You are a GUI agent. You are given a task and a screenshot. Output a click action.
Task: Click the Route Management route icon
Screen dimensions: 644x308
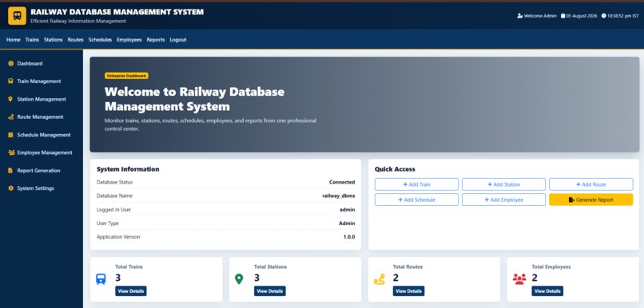point(10,116)
